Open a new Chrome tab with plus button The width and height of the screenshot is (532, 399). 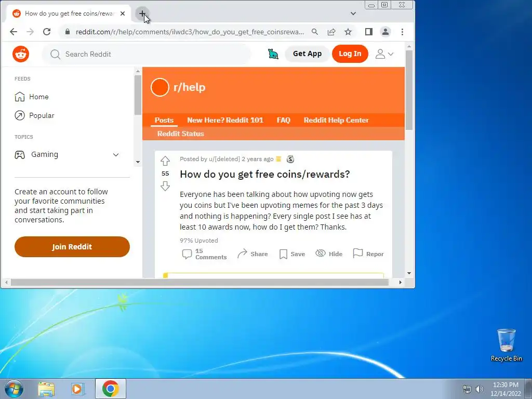point(142,14)
